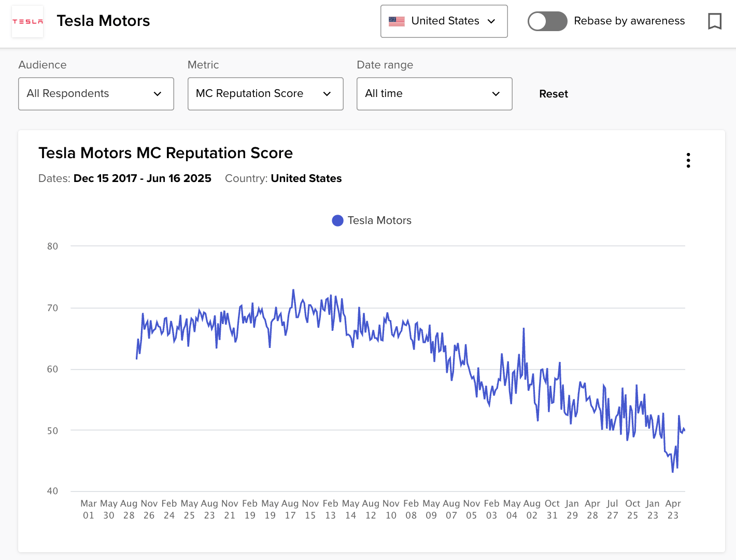736x560 pixels.
Task: Enable the Rebase by awareness switch
Action: point(547,21)
